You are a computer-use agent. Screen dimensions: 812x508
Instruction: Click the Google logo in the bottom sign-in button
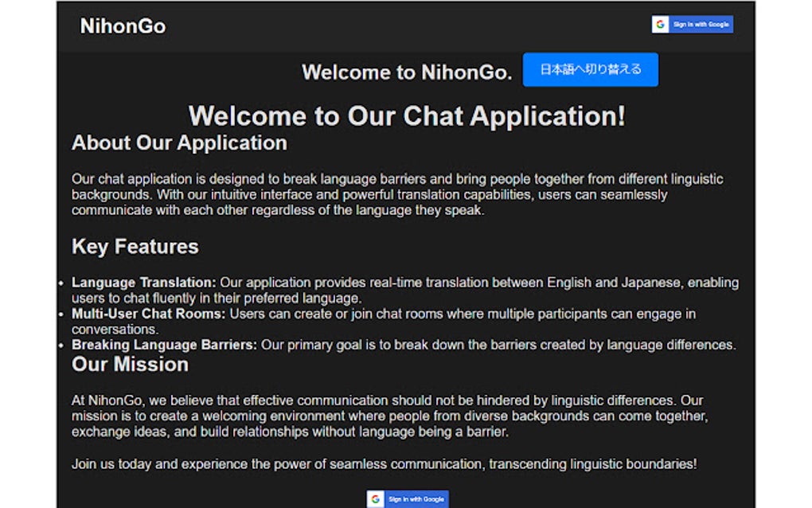[x=376, y=499]
